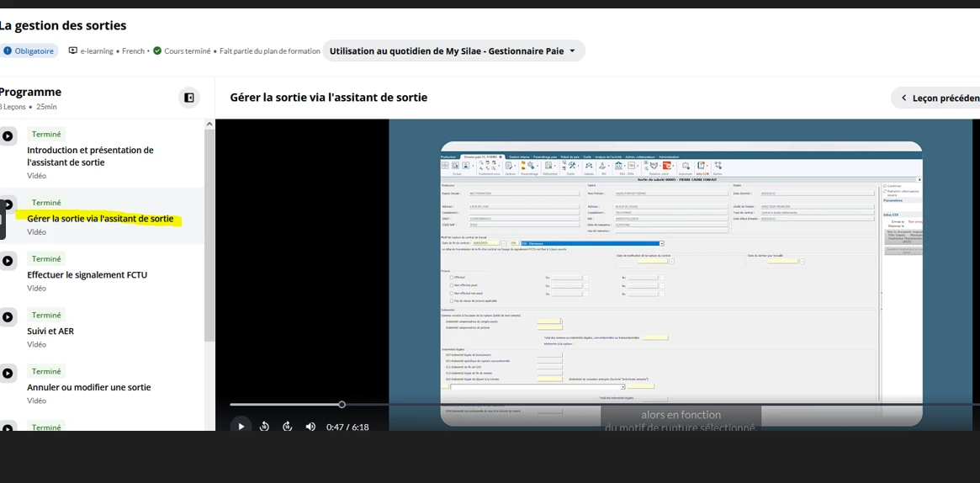Open the training plan dropdown Utilisation au quotidien

(453, 50)
